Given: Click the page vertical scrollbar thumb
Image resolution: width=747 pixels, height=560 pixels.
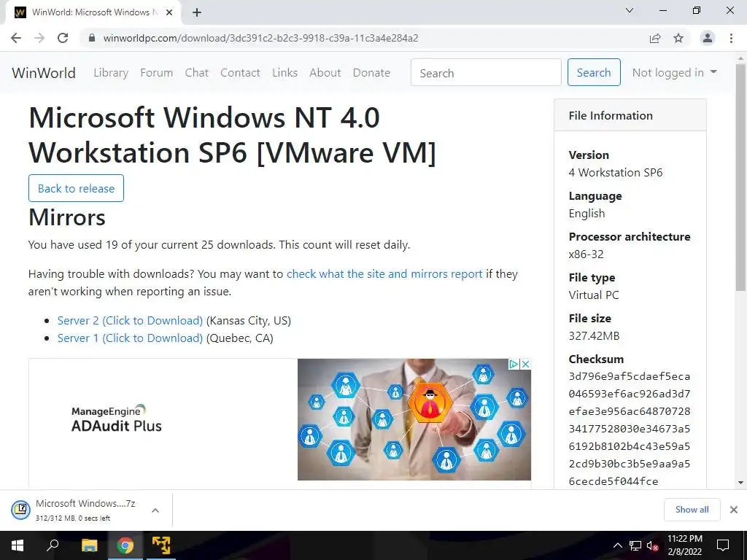Looking at the screenshot, I should coord(741,176).
